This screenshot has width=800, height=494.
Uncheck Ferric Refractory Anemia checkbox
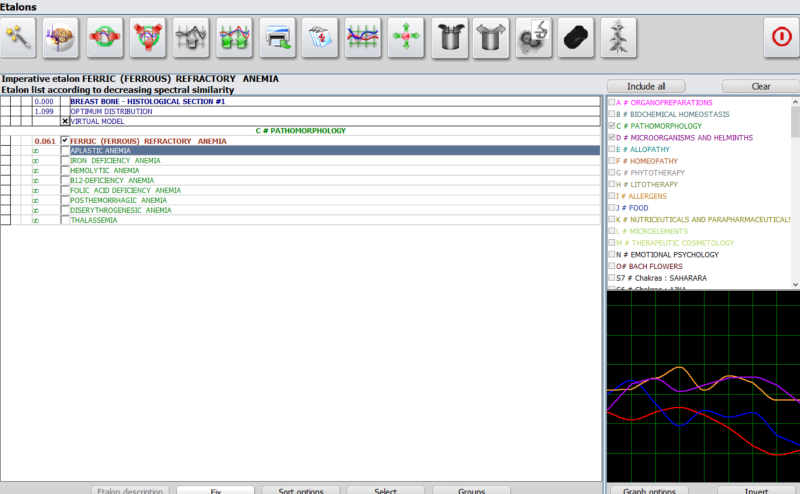click(x=65, y=141)
